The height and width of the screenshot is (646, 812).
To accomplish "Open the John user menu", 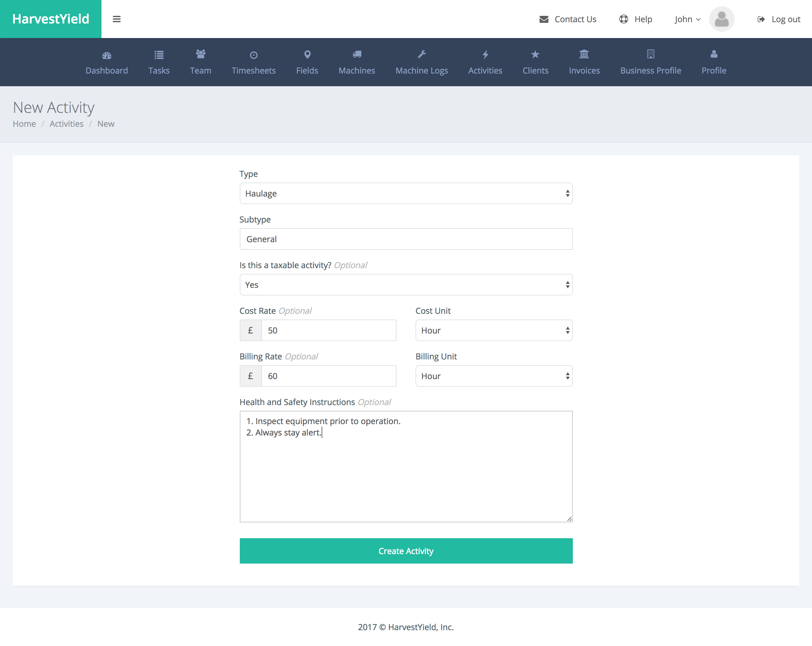I will (687, 19).
